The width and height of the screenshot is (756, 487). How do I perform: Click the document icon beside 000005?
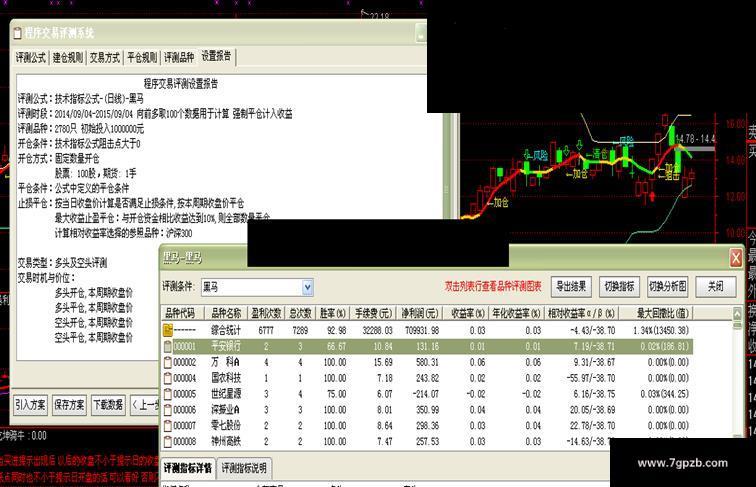(168, 394)
